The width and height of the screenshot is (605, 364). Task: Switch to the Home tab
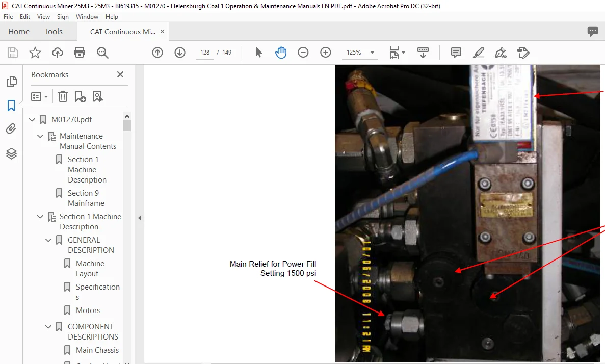[x=19, y=31]
